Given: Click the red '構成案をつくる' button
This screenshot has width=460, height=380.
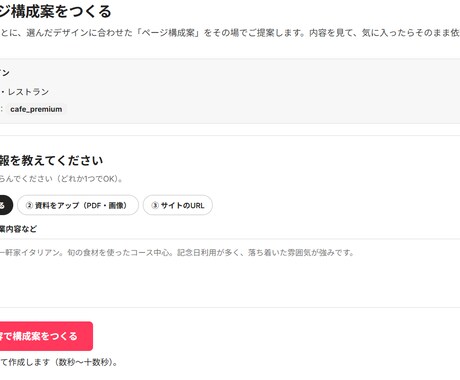Looking at the screenshot, I should (x=46, y=336).
